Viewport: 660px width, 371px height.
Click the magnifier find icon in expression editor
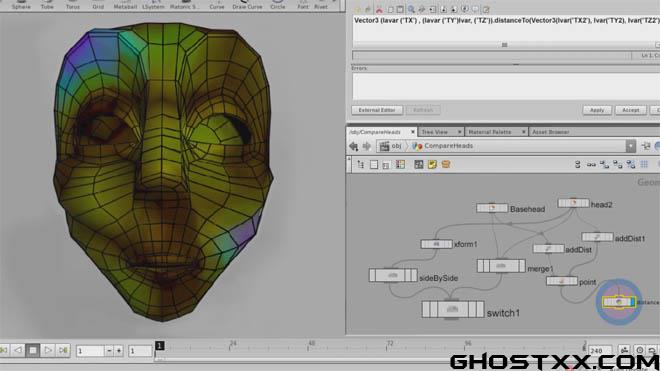coord(411,9)
